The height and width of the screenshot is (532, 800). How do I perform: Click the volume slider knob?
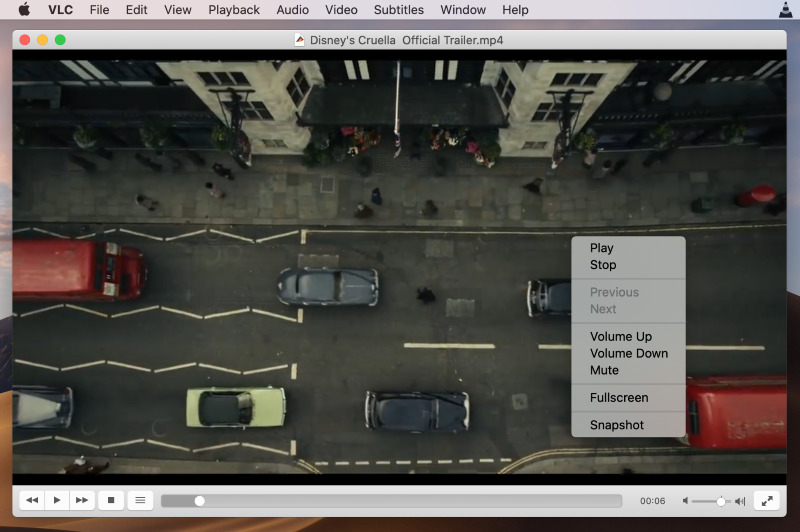(x=720, y=501)
